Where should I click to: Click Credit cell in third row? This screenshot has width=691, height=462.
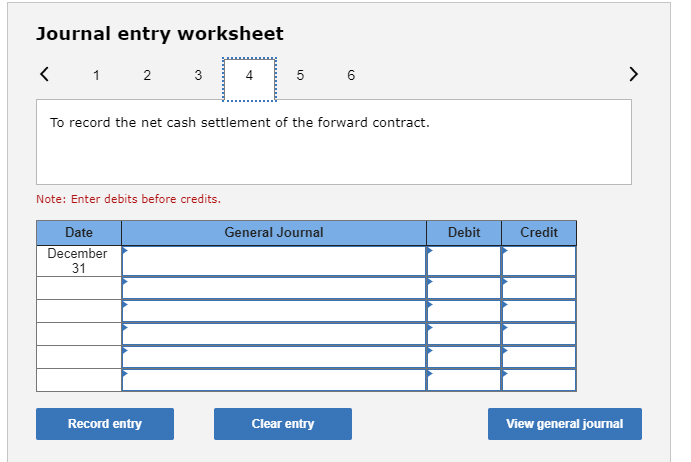[x=539, y=311]
